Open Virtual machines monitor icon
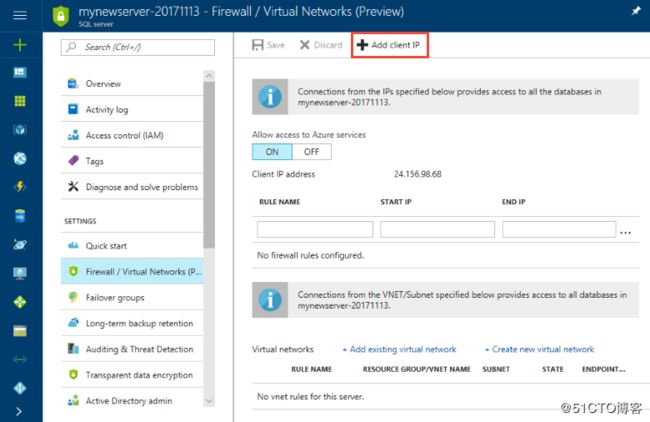Screen dimensions: 650x422 tap(20, 273)
